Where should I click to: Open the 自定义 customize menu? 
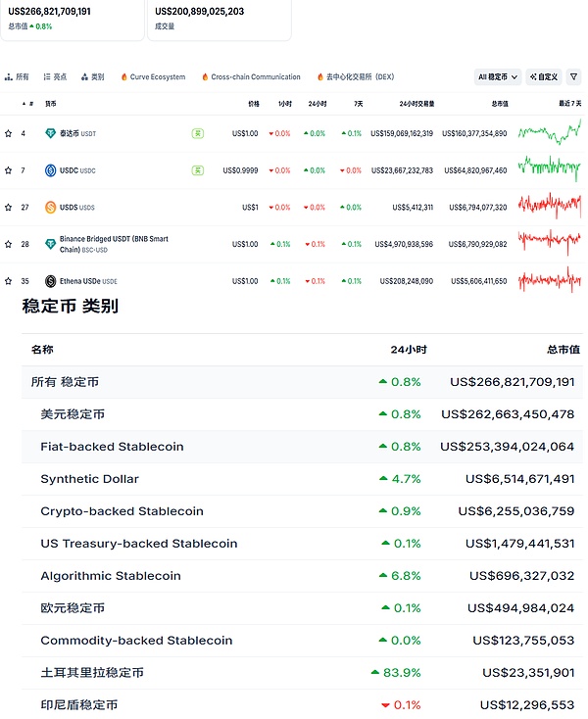coord(543,76)
